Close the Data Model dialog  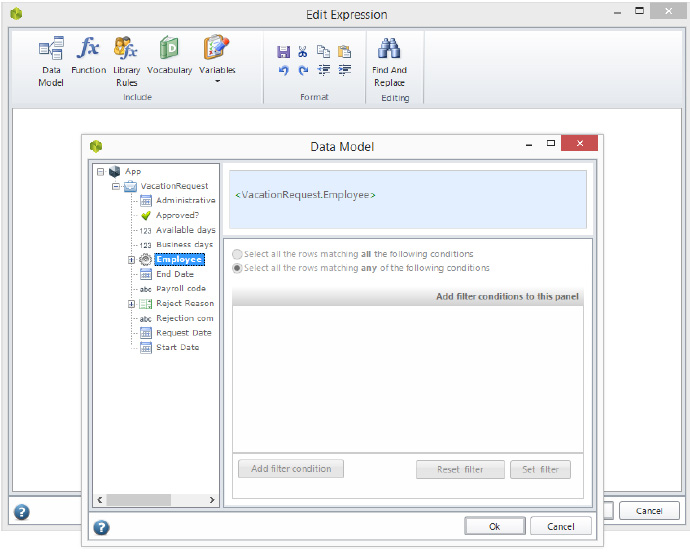pyautogui.click(x=580, y=143)
